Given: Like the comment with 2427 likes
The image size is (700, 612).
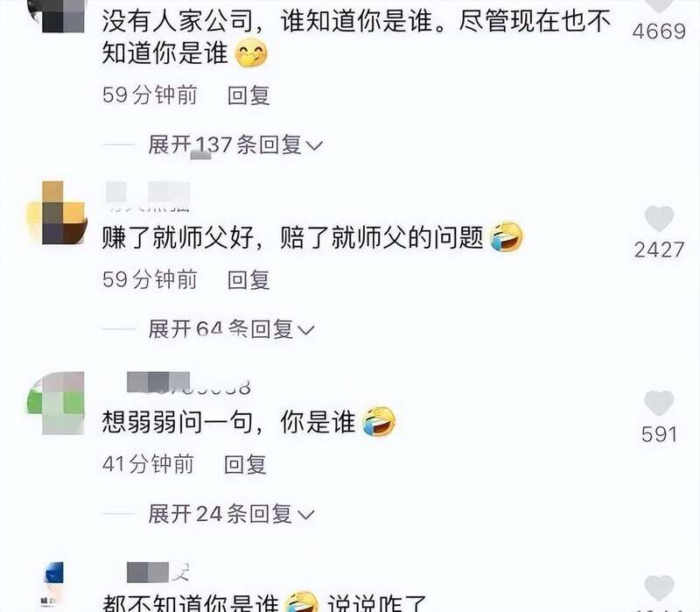Looking at the screenshot, I should pos(659,218).
